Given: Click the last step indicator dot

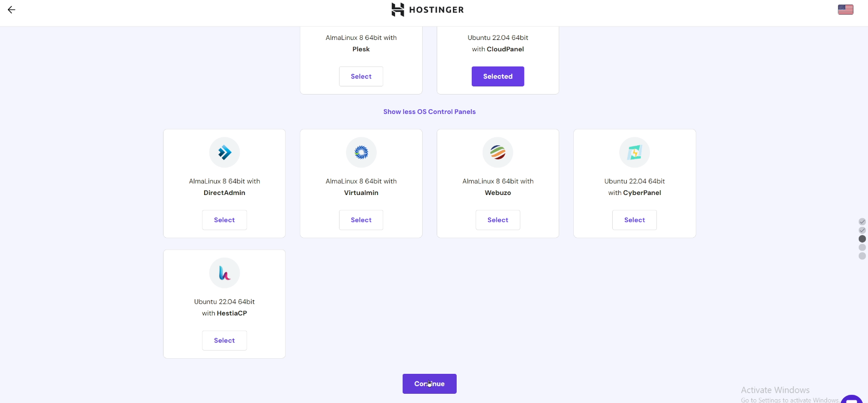Looking at the screenshot, I should 862,256.
